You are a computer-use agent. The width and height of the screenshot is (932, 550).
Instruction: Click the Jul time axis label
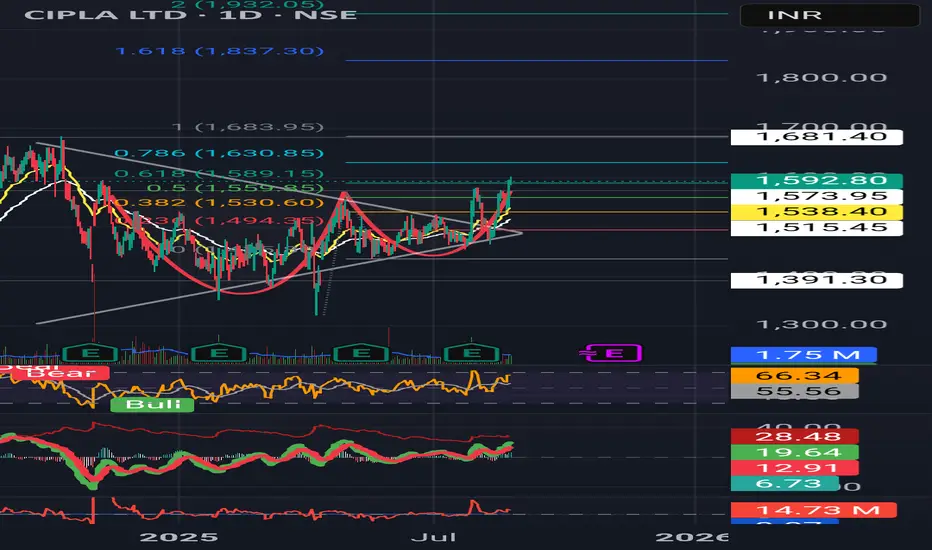(434, 538)
